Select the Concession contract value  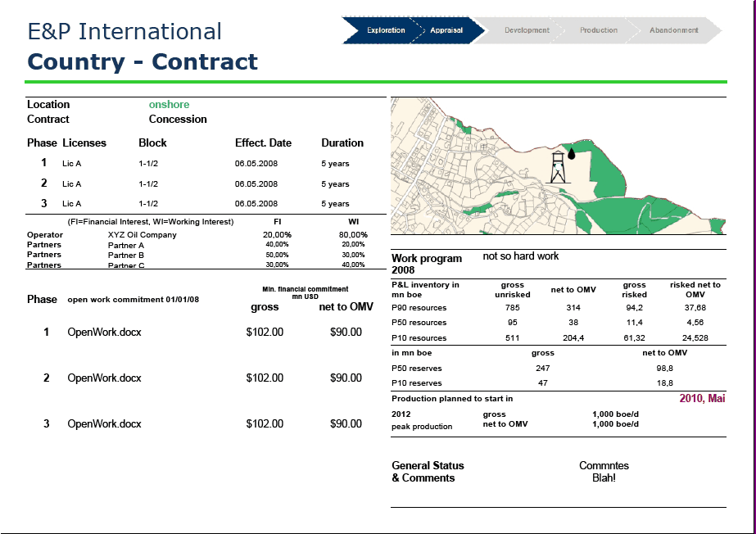click(x=178, y=120)
